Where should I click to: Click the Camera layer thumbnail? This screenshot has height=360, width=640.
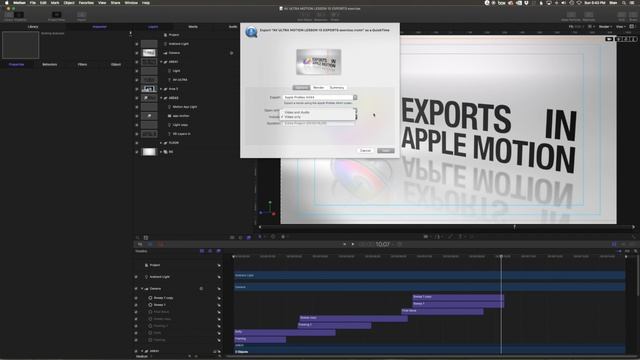[149, 53]
